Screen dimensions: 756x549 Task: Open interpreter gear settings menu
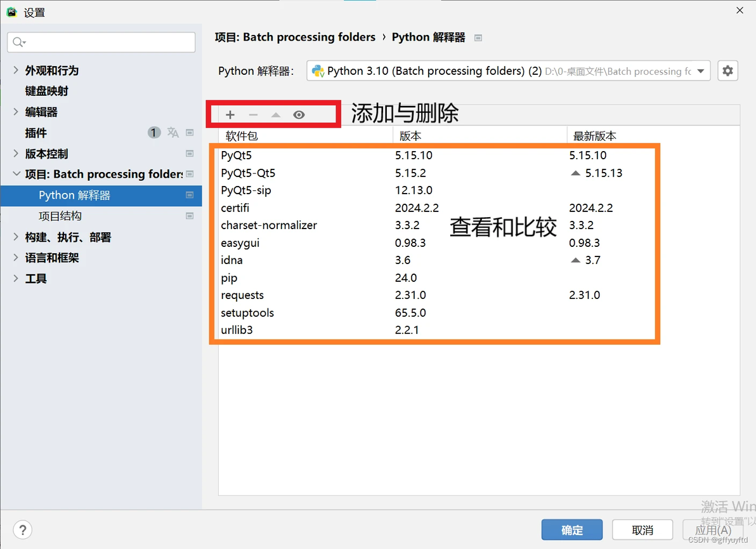[x=727, y=71]
